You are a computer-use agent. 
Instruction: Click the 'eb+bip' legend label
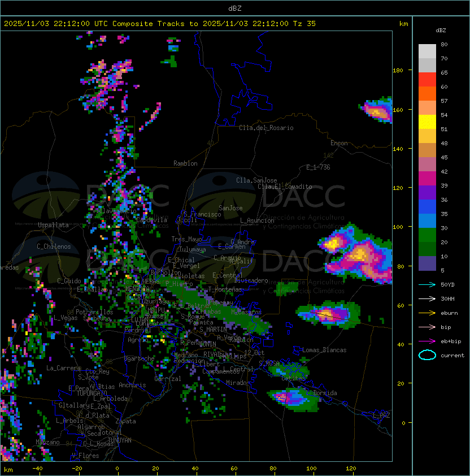[451, 341]
